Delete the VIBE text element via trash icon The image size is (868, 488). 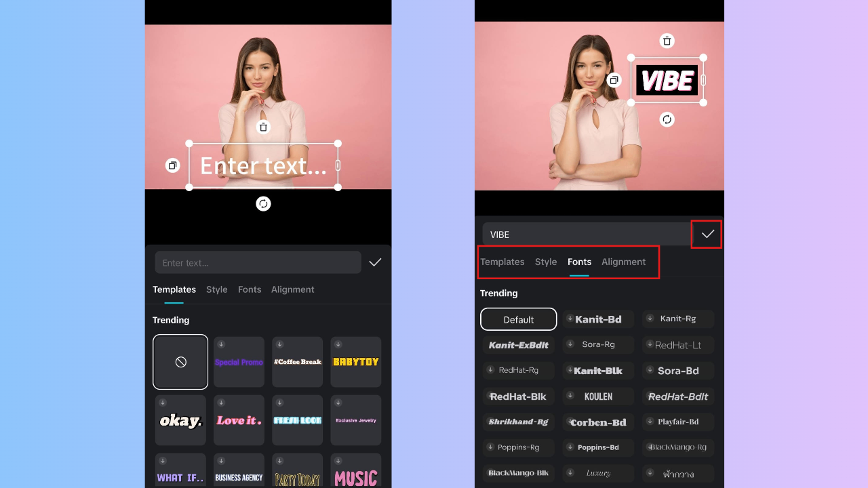[x=667, y=41]
